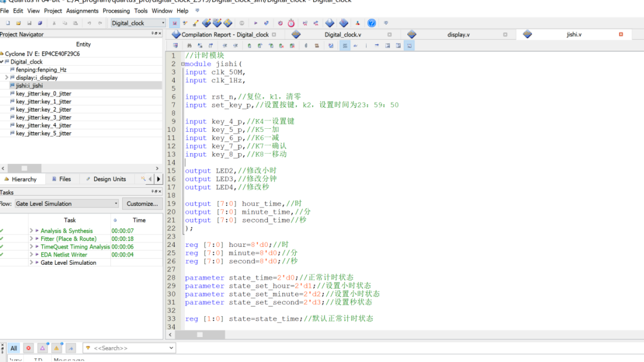This screenshot has width=644, height=362.
Task: Close the jishi.v tab with red X
Action: click(x=621, y=35)
